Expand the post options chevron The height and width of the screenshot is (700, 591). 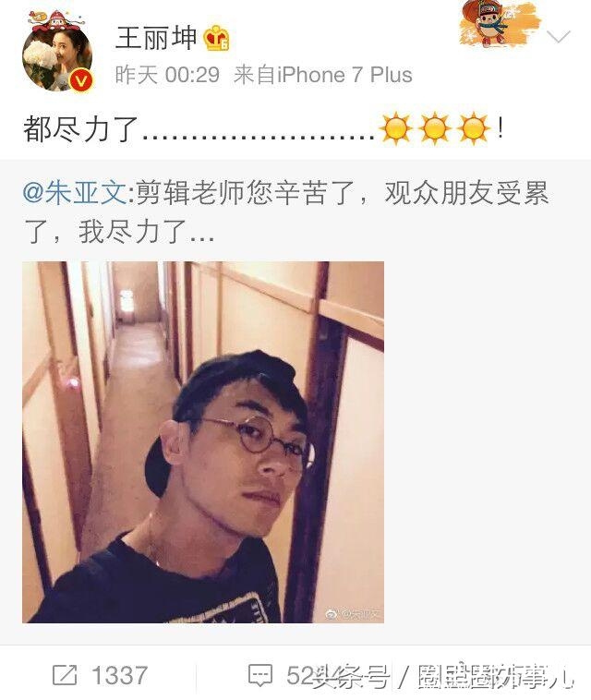pyautogui.click(x=559, y=37)
